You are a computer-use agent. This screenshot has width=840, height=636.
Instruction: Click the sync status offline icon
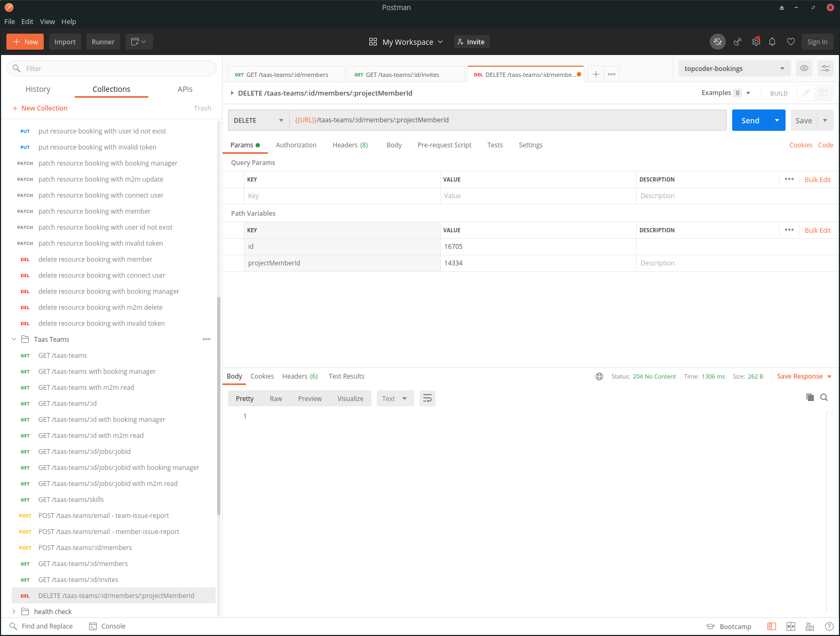pos(718,42)
